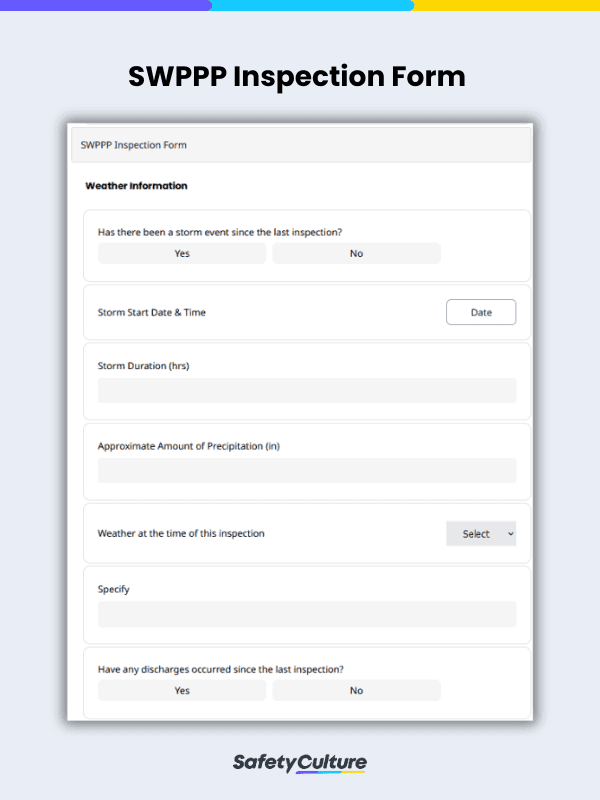Click the Approximate Amount of Precipitation field
This screenshot has width=600, height=800.
307,470
